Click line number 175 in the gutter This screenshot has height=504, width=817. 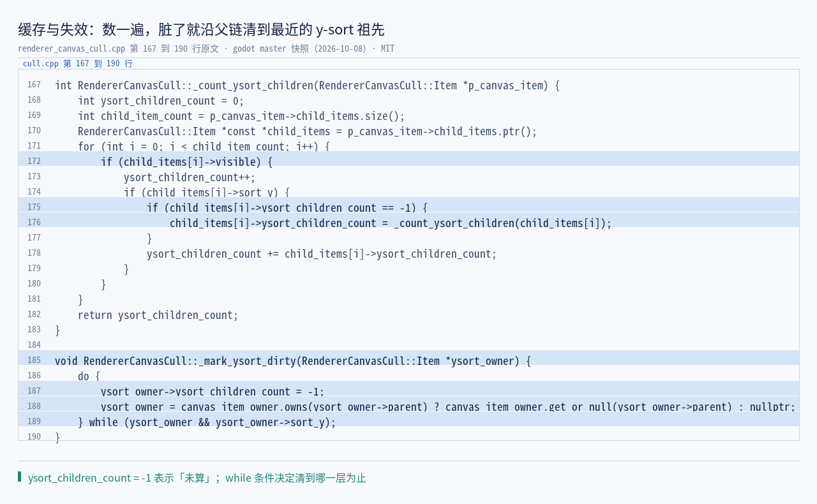click(34, 207)
